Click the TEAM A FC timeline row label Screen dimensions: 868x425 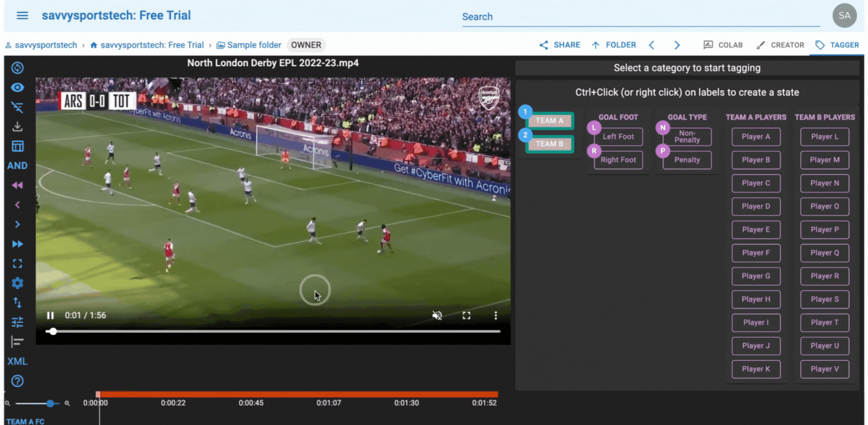tap(25, 421)
